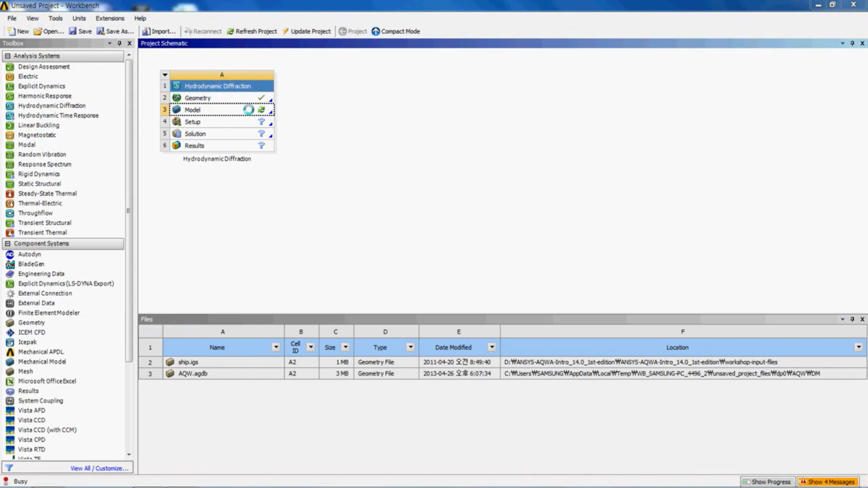
Task: Open the Help menu
Action: point(140,18)
